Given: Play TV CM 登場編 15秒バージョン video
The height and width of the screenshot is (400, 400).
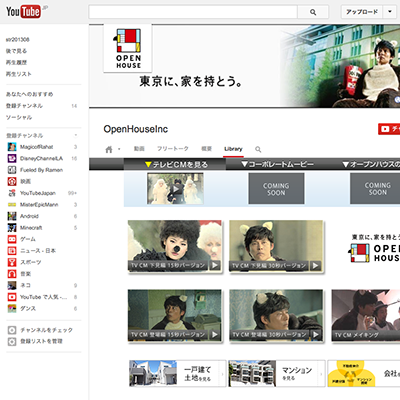Looking at the screenshot, I should [x=175, y=315].
